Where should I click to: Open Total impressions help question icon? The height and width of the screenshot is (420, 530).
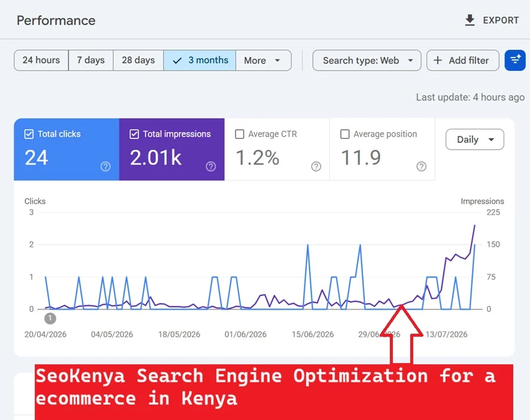click(x=211, y=167)
